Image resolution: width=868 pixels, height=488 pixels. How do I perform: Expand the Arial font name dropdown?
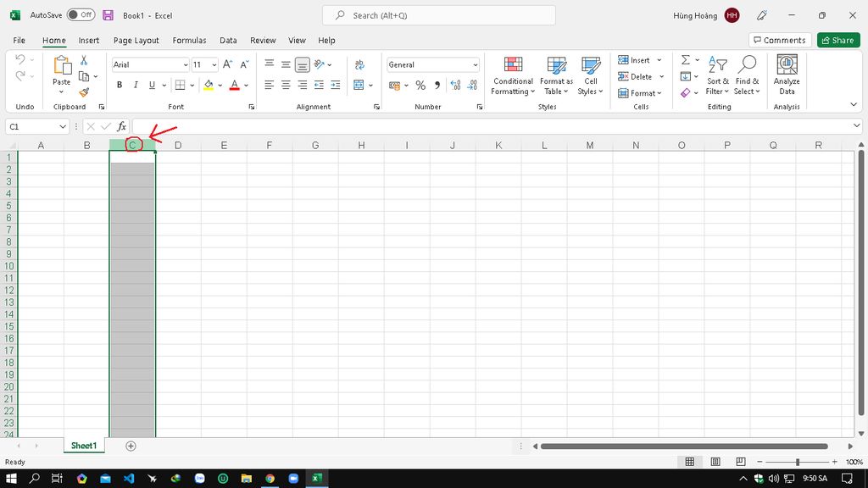(186, 65)
